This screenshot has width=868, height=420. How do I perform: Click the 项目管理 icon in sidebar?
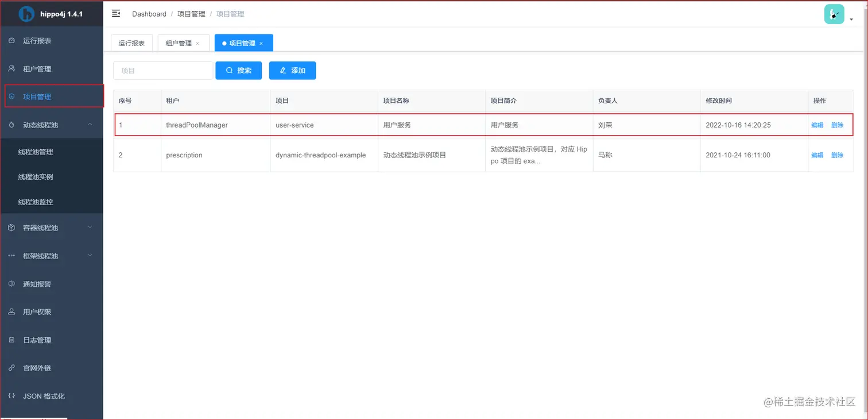click(x=11, y=97)
